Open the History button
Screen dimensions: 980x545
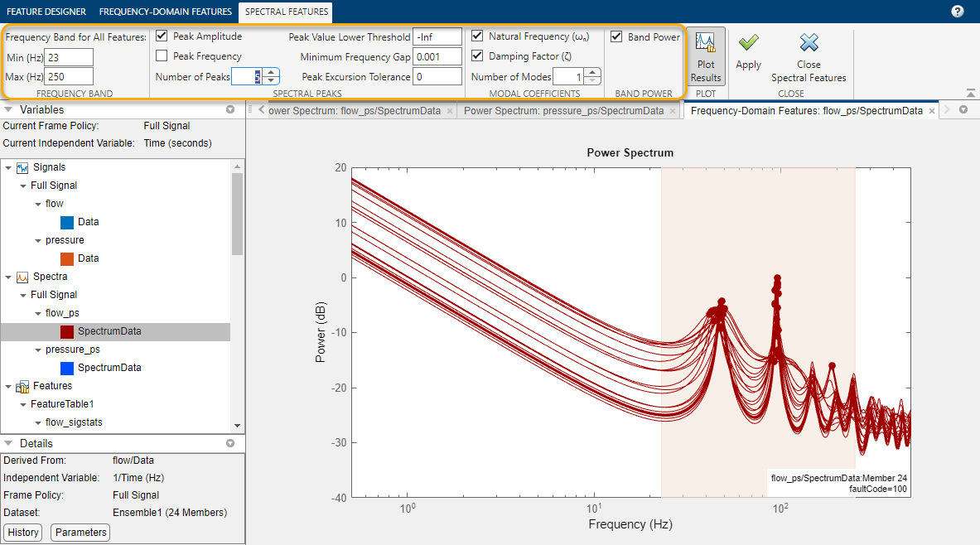tap(23, 533)
